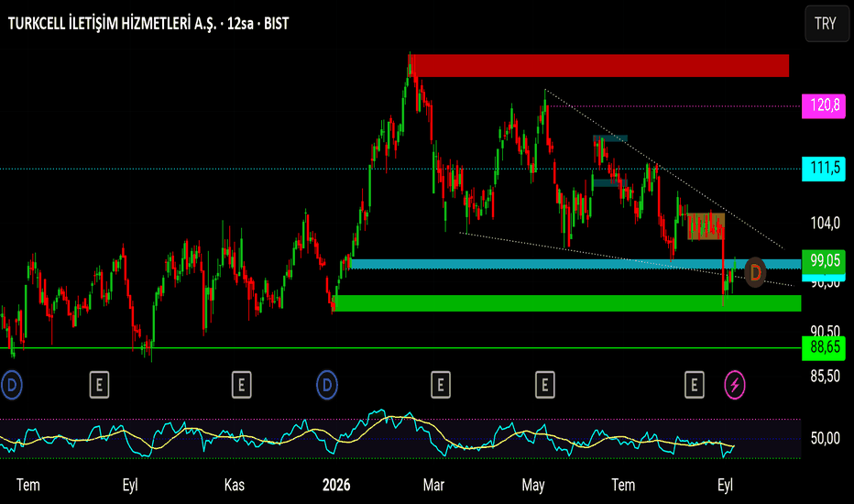Click the Kas label on the time axis
Screen dimensions: 854x504
[235, 485]
